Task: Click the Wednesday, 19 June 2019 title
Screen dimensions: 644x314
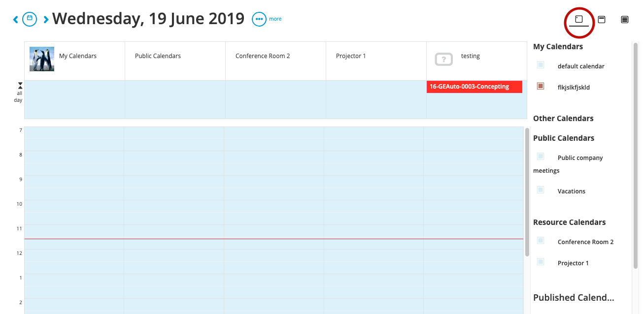Action: 148,19
